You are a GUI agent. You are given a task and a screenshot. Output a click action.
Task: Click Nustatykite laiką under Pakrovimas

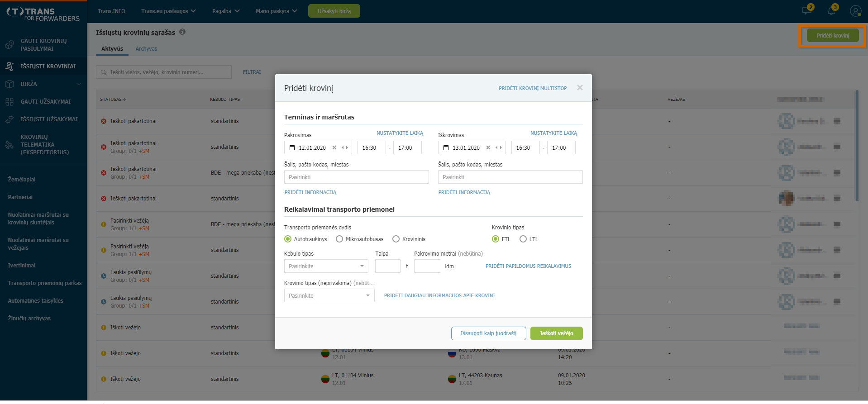tap(400, 133)
